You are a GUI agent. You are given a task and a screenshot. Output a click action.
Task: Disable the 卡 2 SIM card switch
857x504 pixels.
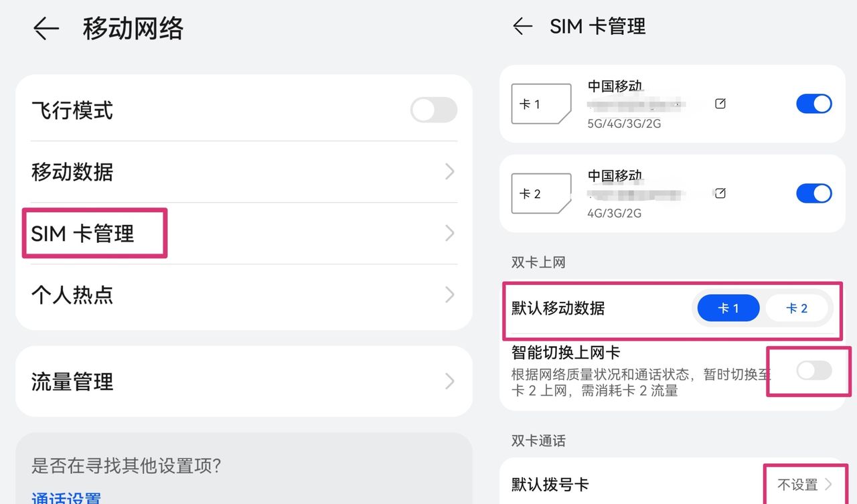(x=813, y=193)
